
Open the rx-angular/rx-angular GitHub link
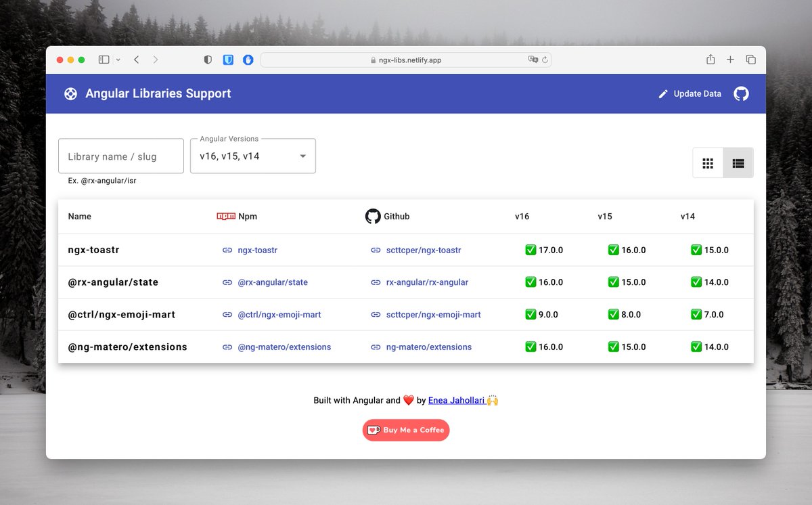(x=420, y=282)
